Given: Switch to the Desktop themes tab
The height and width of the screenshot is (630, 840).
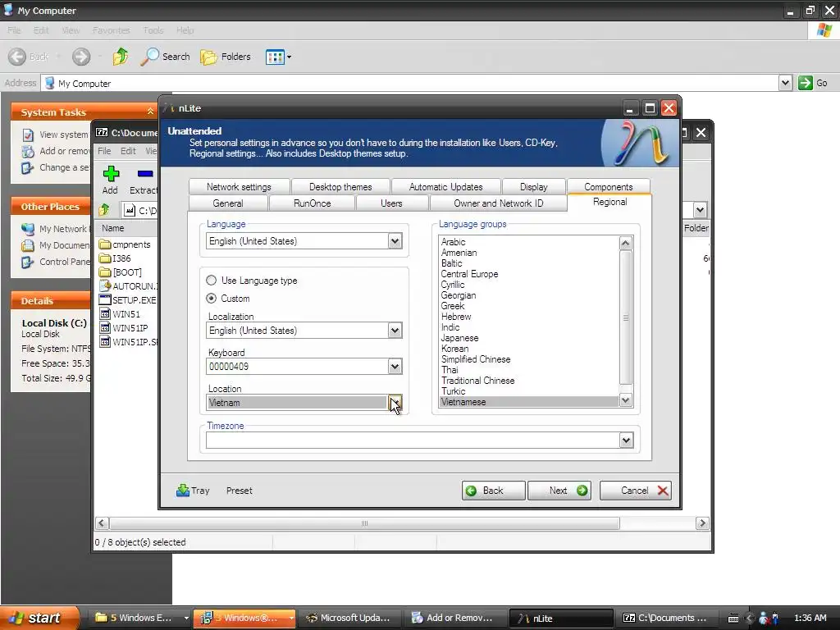Looking at the screenshot, I should [340, 186].
